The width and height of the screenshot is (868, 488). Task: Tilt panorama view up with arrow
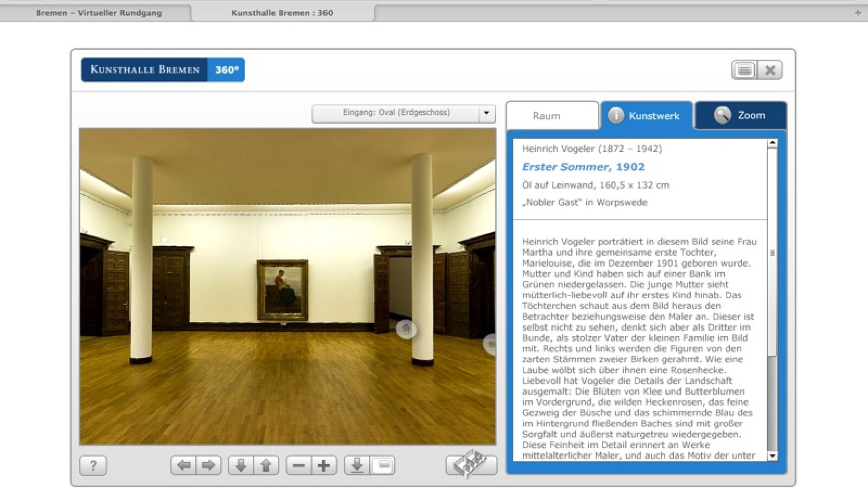(266, 465)
